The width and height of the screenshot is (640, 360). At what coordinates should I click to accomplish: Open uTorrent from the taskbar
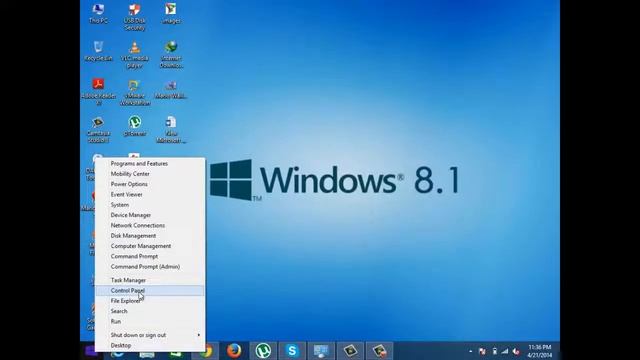[263, 351]
